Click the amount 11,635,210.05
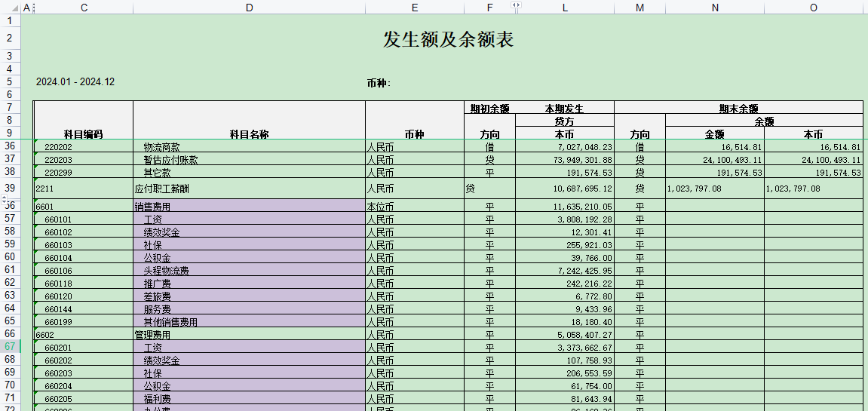Screen dimensions: 868x411 584,207
